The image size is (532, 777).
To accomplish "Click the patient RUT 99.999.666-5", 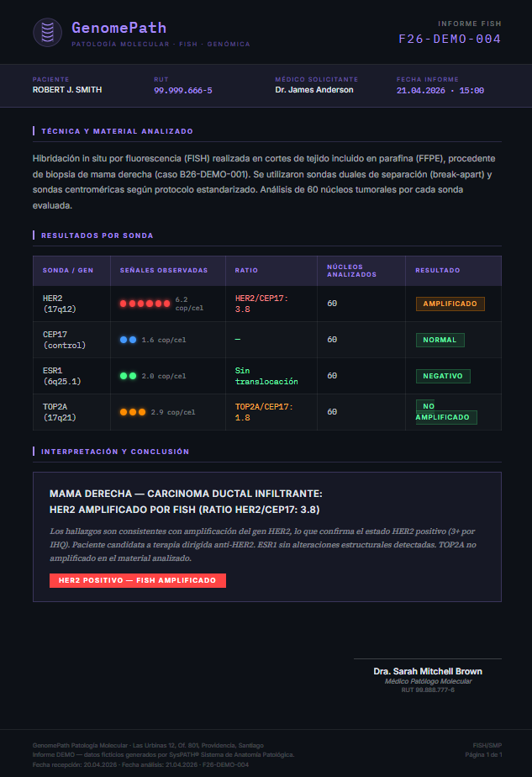I will tap(182, 90).
